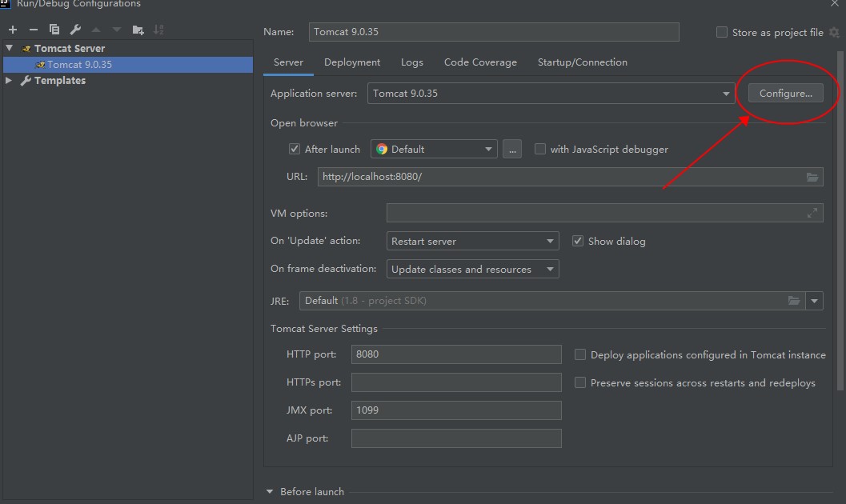
Task: Open On 'Update' action dropdown
Action: [473, 241]
